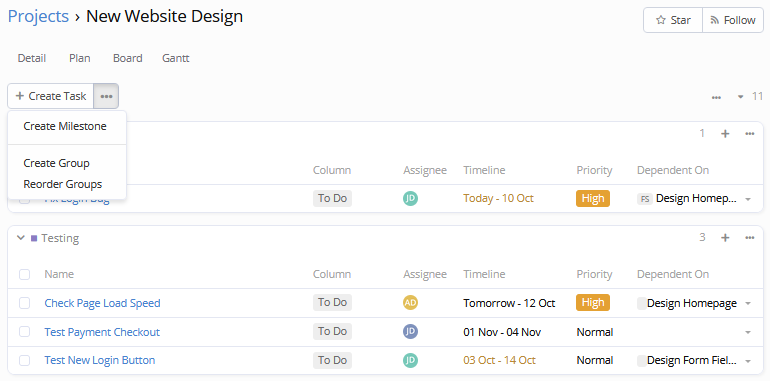Add a task with the Testing group plus icon
This screenshot has width=770, height=381.
pyautogui.click(x=725, y=238)
